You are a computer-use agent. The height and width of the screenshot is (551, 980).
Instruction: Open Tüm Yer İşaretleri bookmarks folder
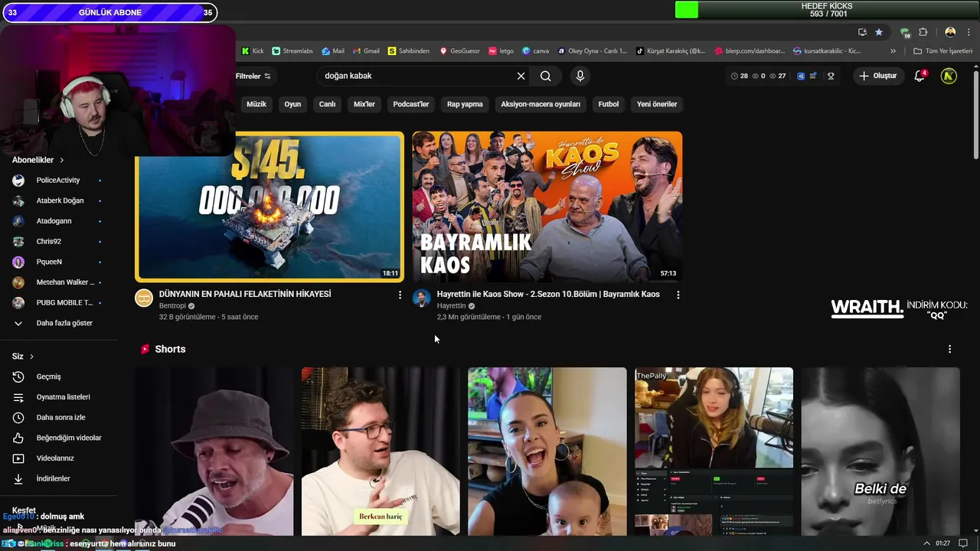click(x=942, y=51)
